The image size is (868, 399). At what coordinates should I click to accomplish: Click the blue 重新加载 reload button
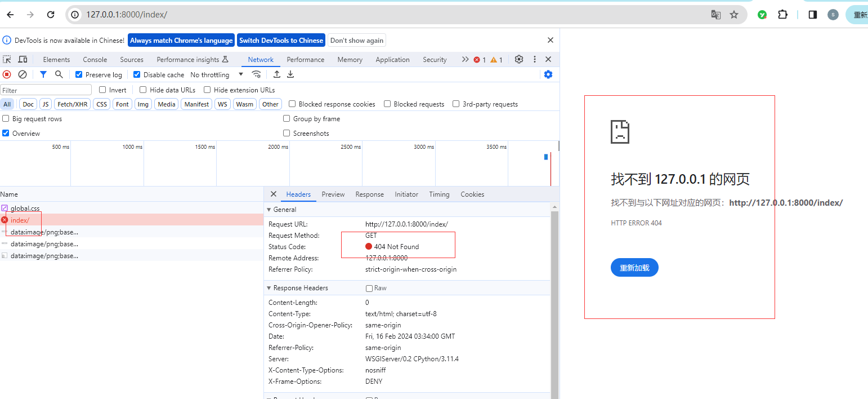tap(634, 268)
